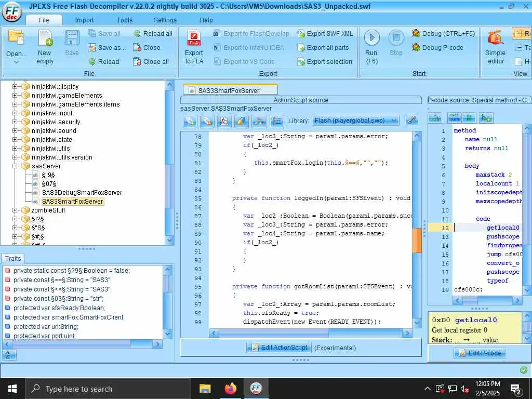
Task: Click the ABC document icon in ActionScript toolbar
Action: tap(224, 121)
